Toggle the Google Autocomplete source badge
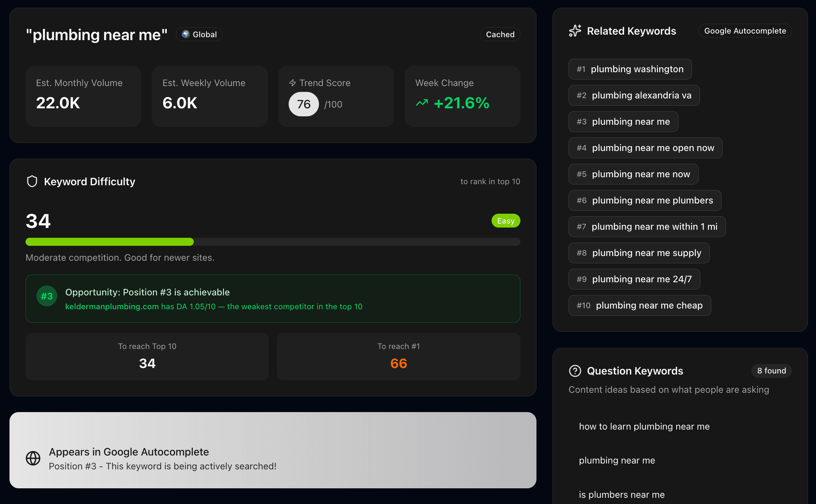The height and width of the screenshot is (504, 816). [744, 31]
